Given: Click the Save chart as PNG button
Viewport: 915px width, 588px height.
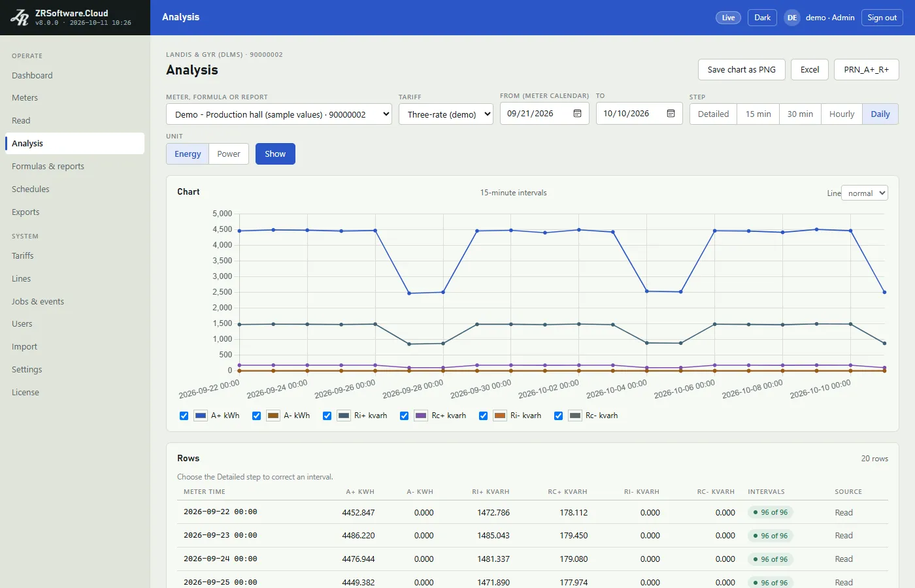Looking at the screenshot, I should point(741,70).
